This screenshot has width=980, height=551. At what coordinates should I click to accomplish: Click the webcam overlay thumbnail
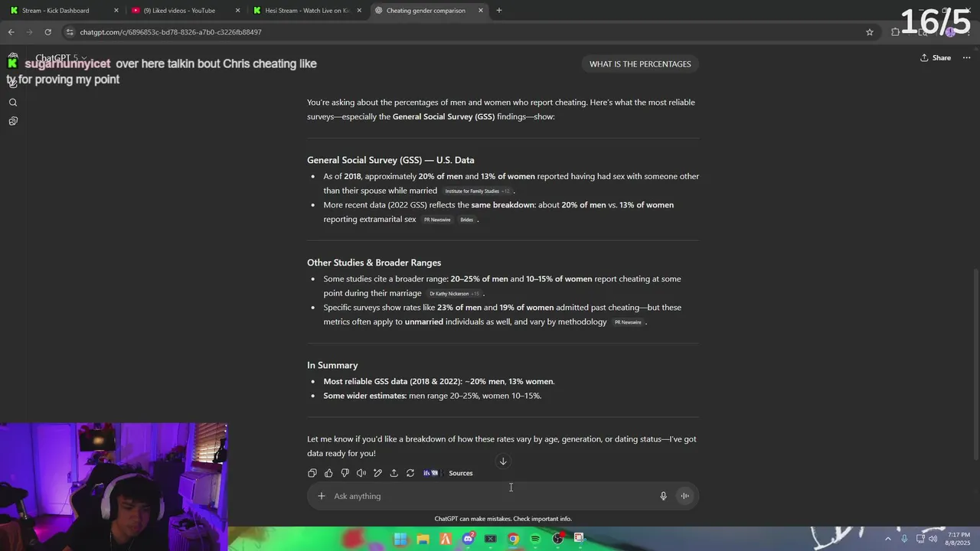[113, 487]
